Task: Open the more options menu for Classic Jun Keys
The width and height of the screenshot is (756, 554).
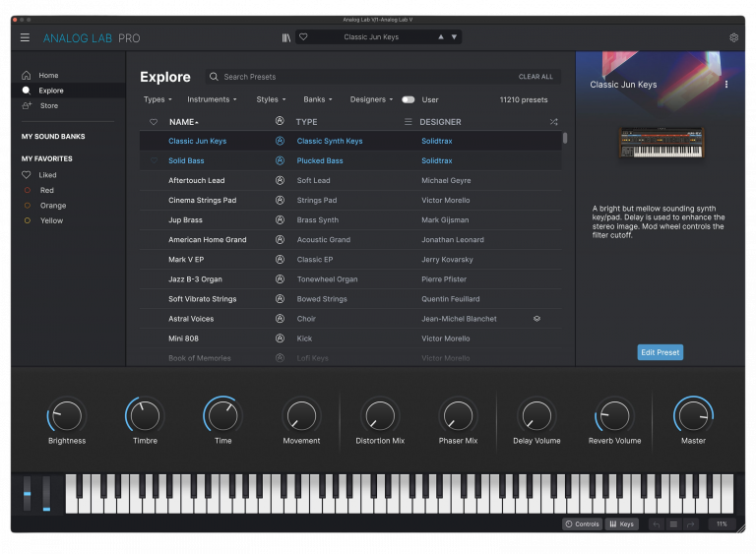Action: click(x=726, y=85)
